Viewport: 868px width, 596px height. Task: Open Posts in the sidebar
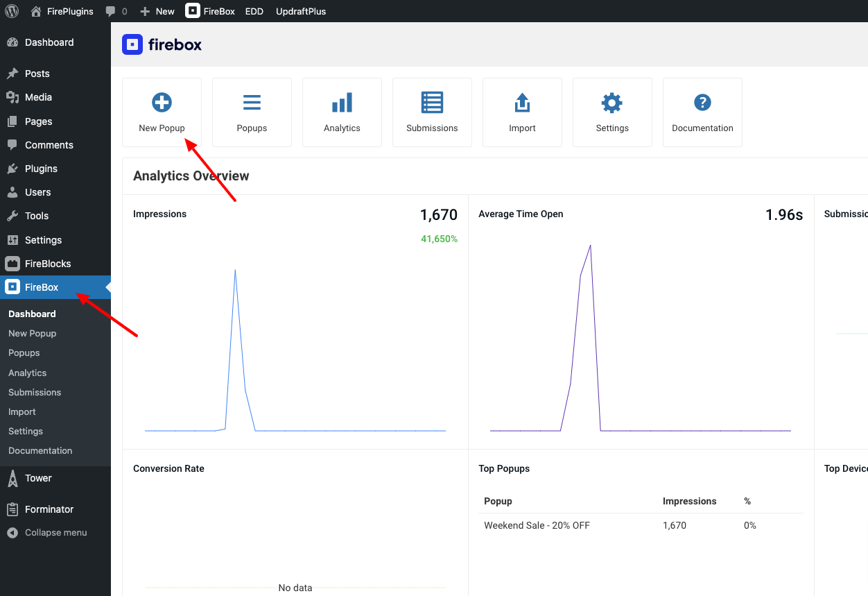(x=55, y=74)
